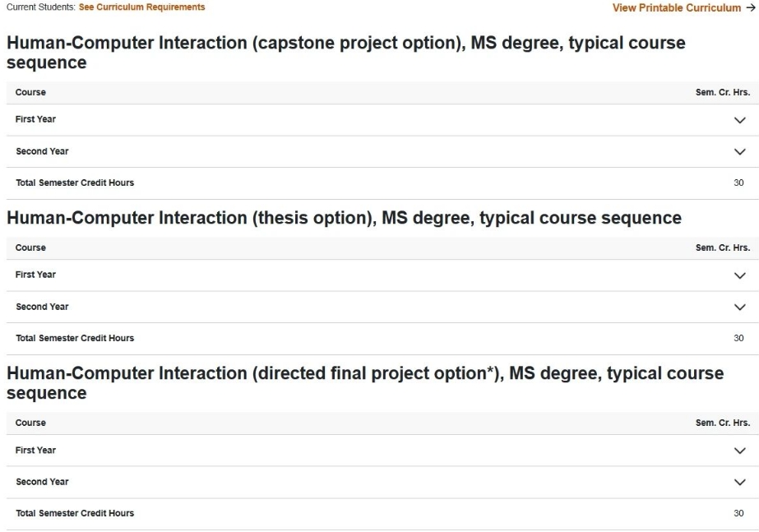759x532 pixels.
Task: Select First Year row in directed project table
Action: (382, 451)
